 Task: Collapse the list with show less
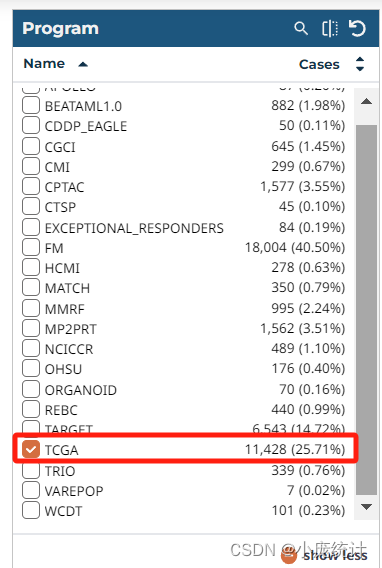pyautogui.click(x=335, y=555)
